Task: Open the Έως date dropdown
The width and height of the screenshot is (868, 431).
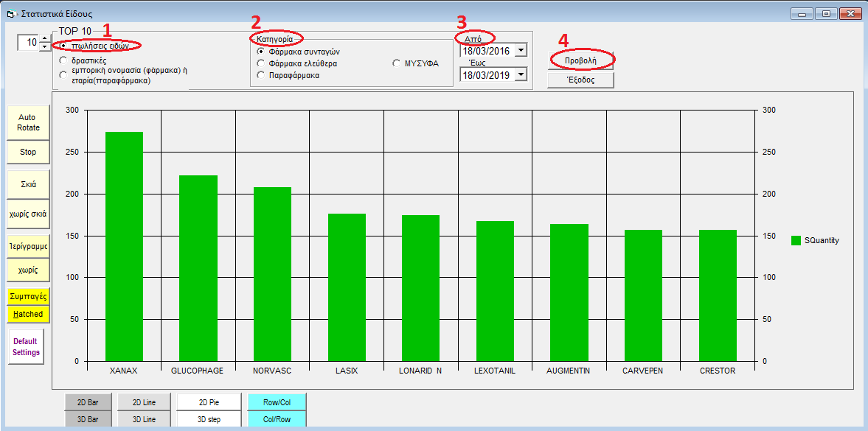Action: [x=521, y=74]
